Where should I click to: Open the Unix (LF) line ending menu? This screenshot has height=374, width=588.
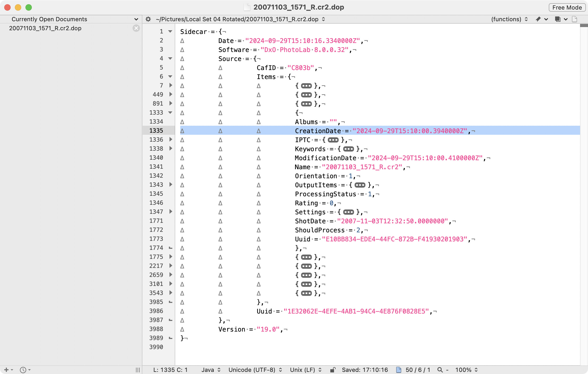pos(306,370)
